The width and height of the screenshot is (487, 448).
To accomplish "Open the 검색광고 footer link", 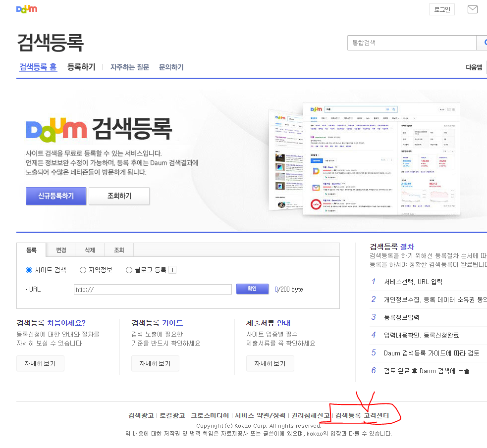I will (x=141, y=415).
